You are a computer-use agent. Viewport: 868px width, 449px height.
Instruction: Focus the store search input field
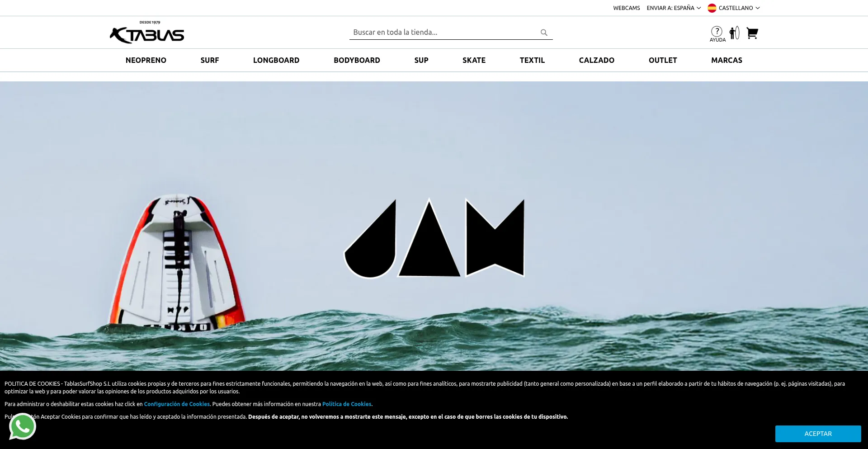(445, 33)
